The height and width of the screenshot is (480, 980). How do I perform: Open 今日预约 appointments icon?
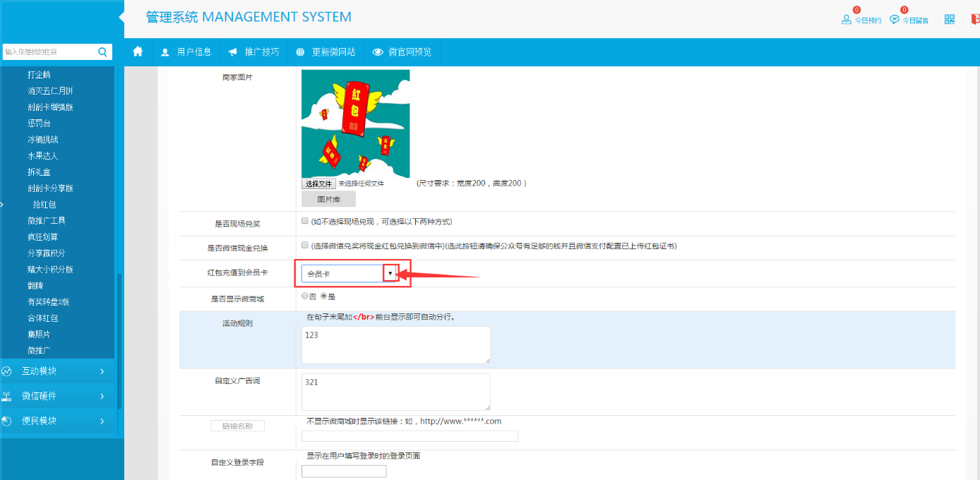tap(846, 20)
